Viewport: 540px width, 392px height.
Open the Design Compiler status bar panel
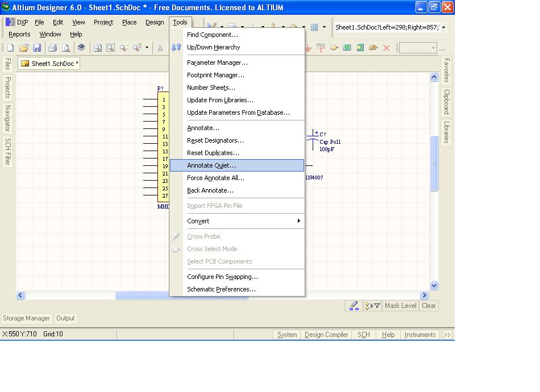(326, 335)
